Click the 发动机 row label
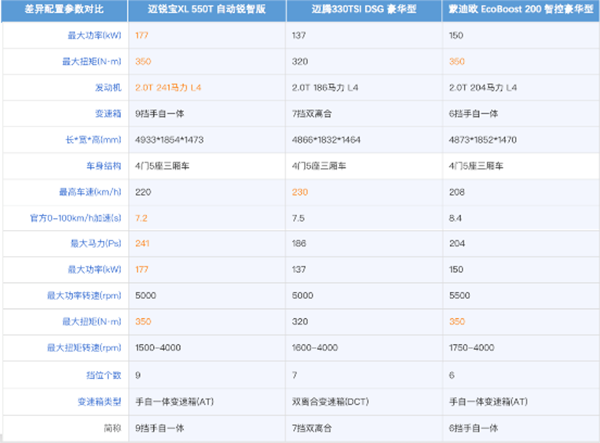Image resolution: width=600 pixels, height=443 pixels. pyautogui.click(x=108, y=88)
